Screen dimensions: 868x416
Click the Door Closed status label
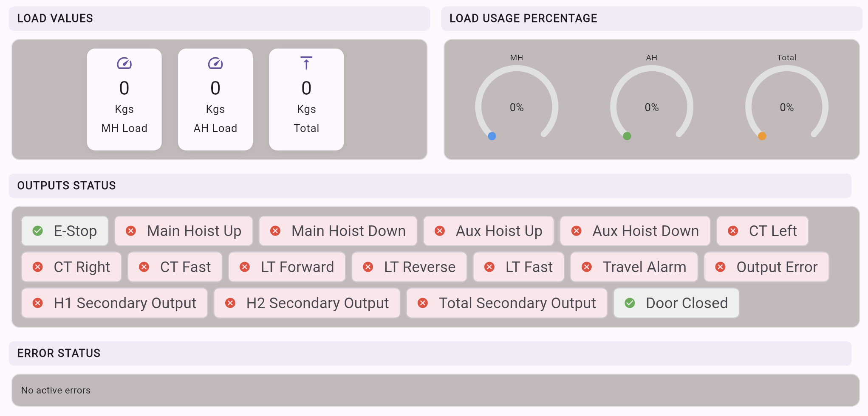687,303
